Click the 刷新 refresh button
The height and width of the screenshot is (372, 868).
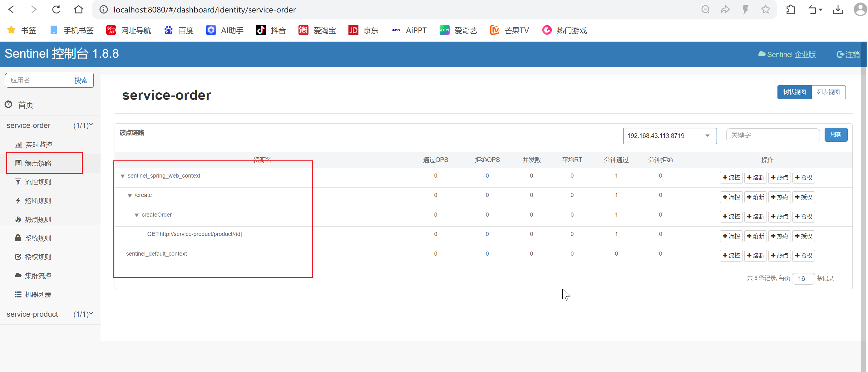pyautogui.click(x=835, y=135)
